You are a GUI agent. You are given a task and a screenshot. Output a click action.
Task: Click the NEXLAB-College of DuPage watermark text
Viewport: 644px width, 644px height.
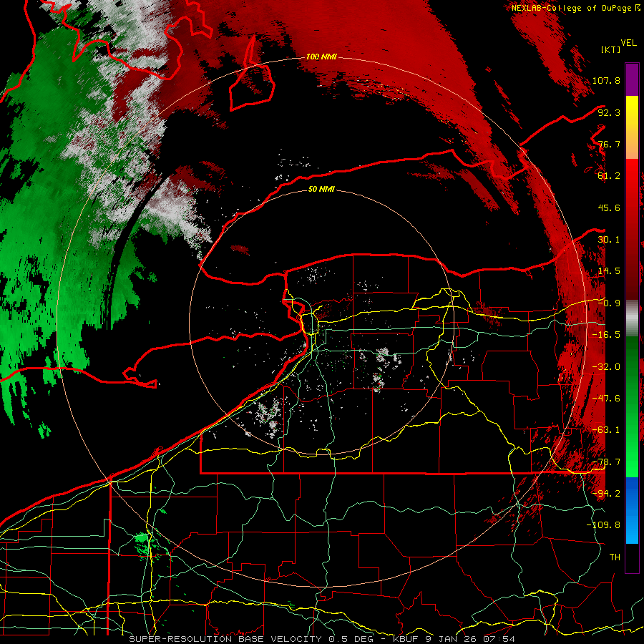coord(575,8)
